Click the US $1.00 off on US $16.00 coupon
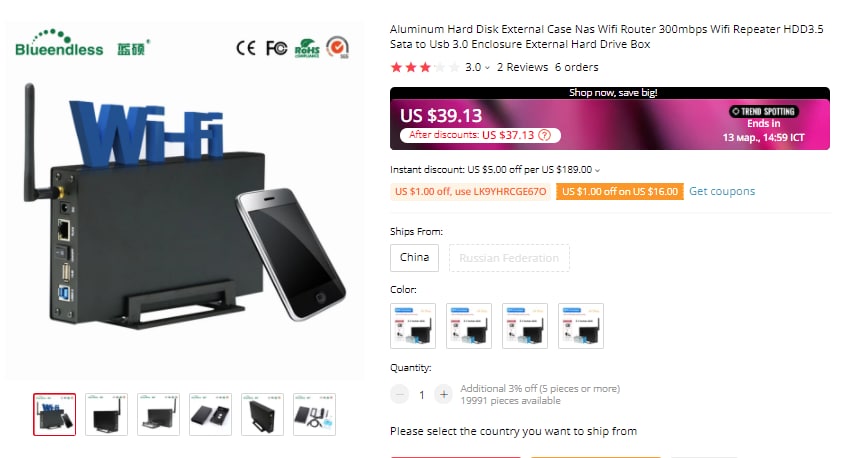 pos(620,191)
